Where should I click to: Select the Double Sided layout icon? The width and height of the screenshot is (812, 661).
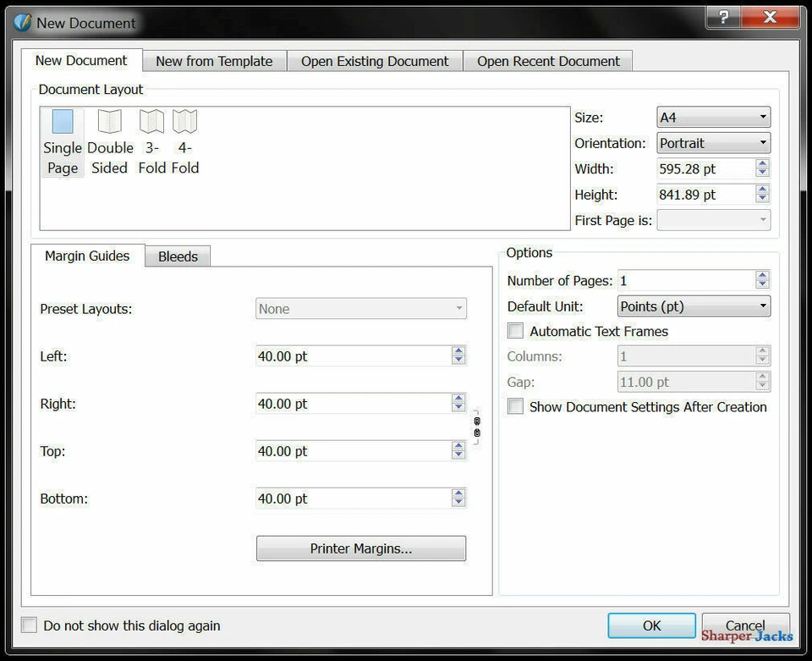(109, 121)
